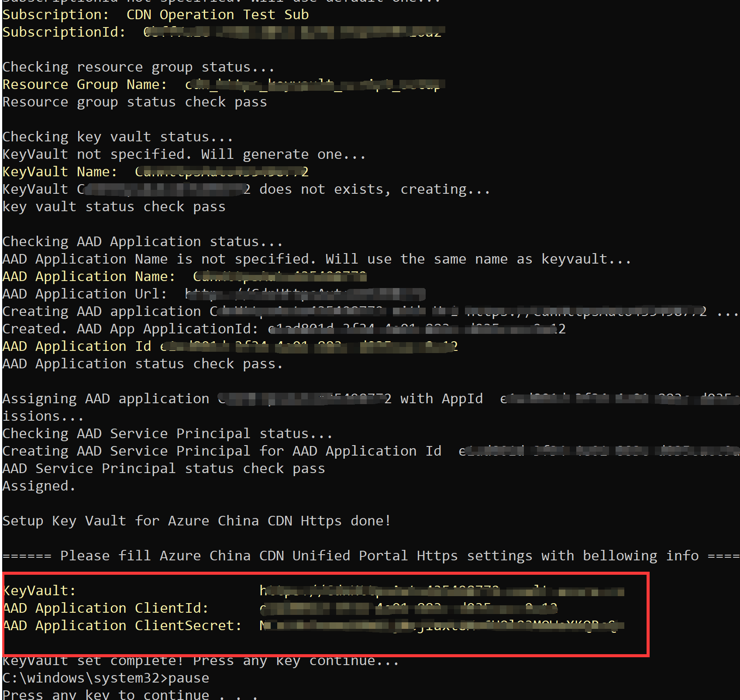Image resolution: width=740 pixels, height=700 pixels.
Task: Select the 'AAD Application ClientId:' label
Action: [106, 608]
